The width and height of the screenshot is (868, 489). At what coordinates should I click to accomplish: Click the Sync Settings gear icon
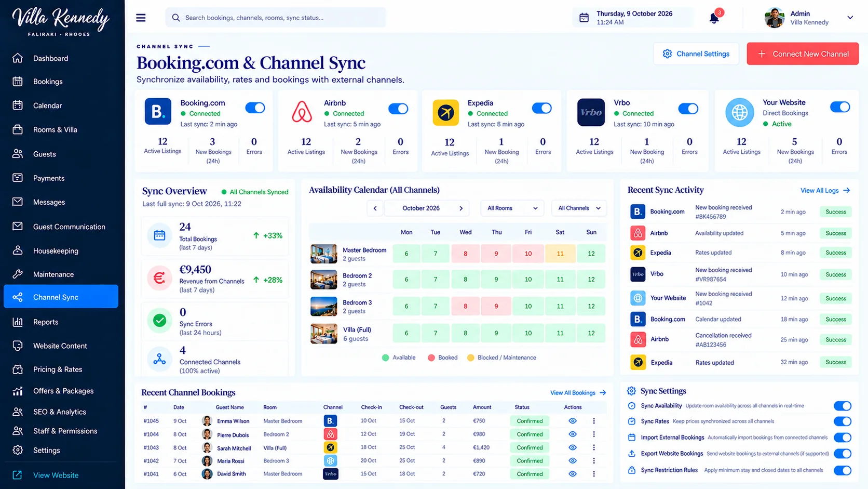[631, 391]
